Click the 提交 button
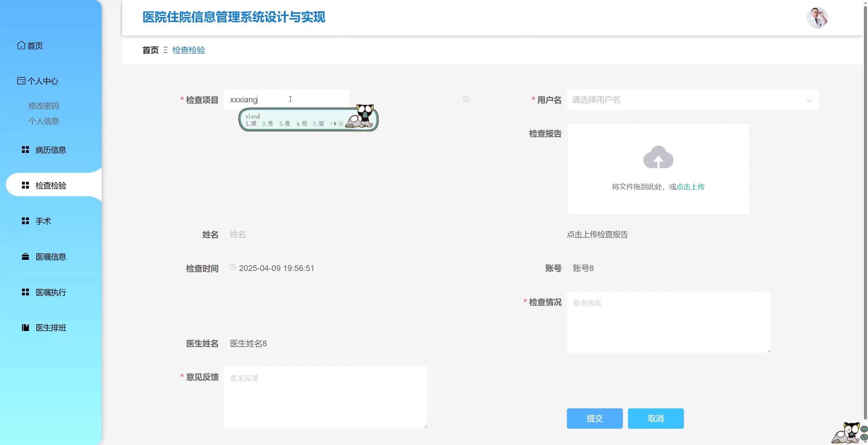This screenshot has height=445, width=868. click(594, 419)
